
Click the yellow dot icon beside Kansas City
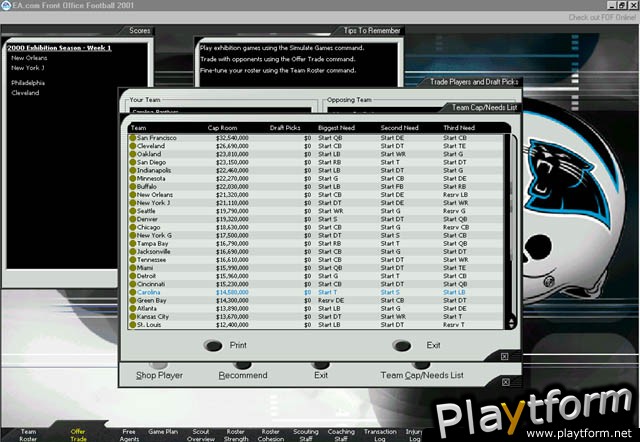132,317
